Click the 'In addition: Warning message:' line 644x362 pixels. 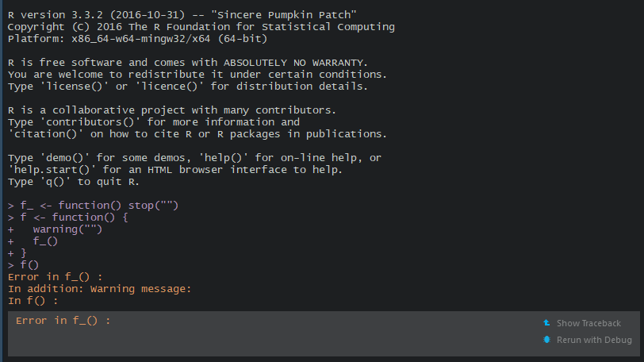coord(99,289)
